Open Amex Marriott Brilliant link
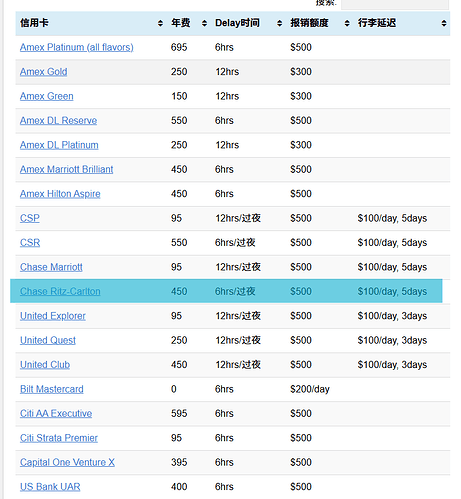 click(66, 169)
